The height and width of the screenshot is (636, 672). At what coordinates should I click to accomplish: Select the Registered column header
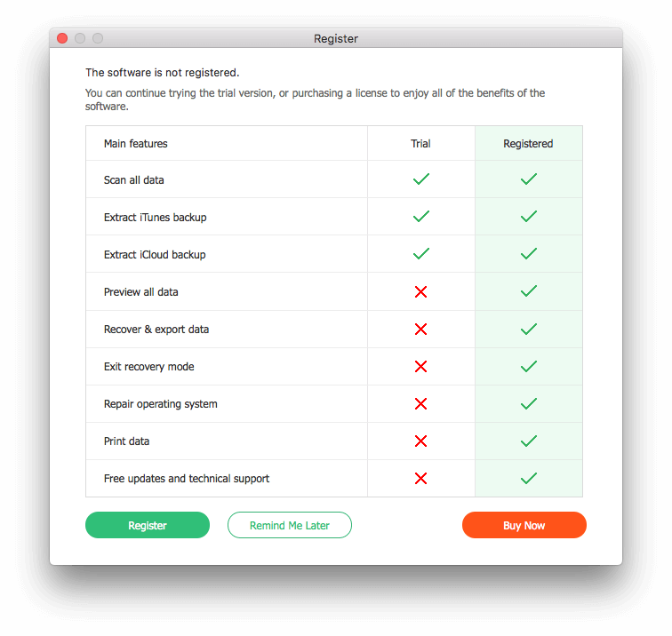528,144
